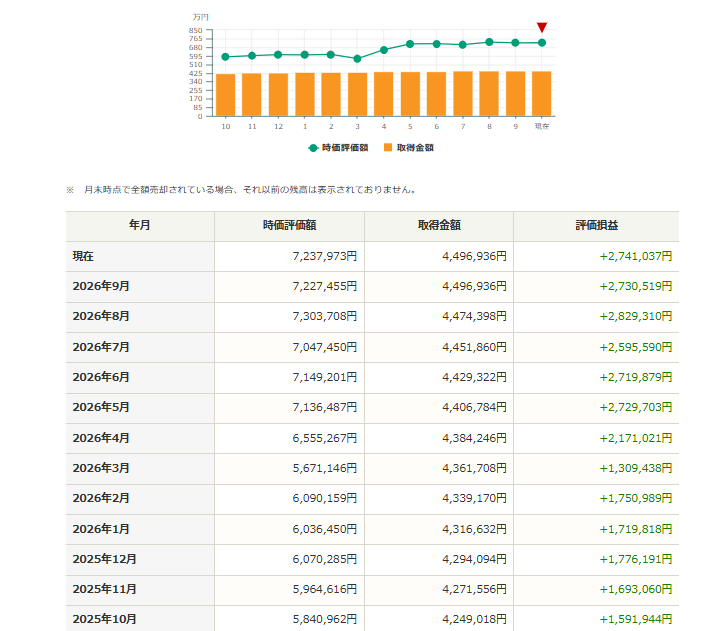
Task: Click the green data point for month 3
Action: pyautogui.click(x=357, y=59)
